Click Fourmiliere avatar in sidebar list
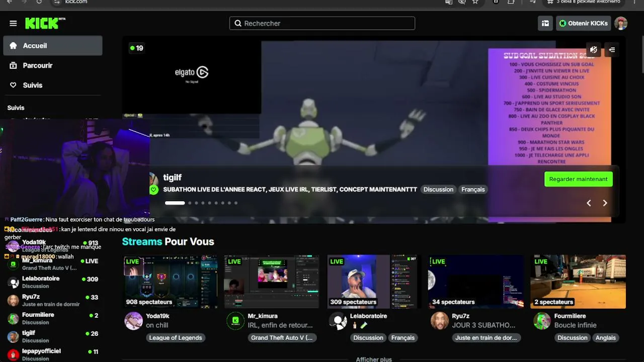Screen dimensions: 644x362 [13, 319]
